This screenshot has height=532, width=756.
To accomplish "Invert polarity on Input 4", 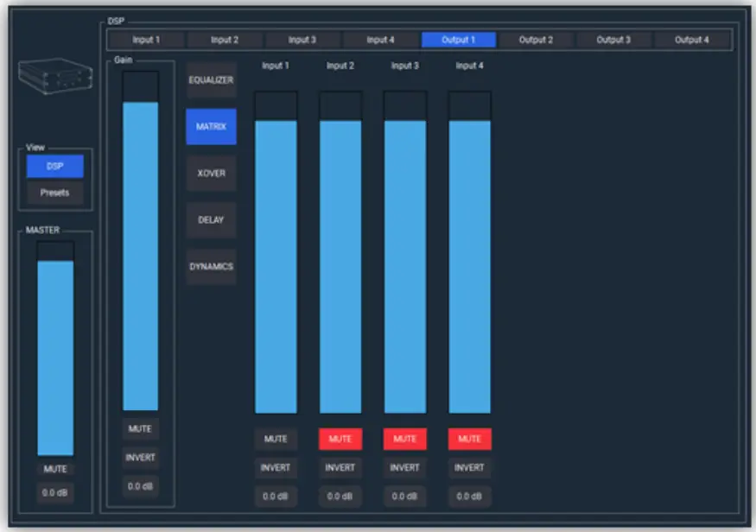I will (x=469, y=467).
